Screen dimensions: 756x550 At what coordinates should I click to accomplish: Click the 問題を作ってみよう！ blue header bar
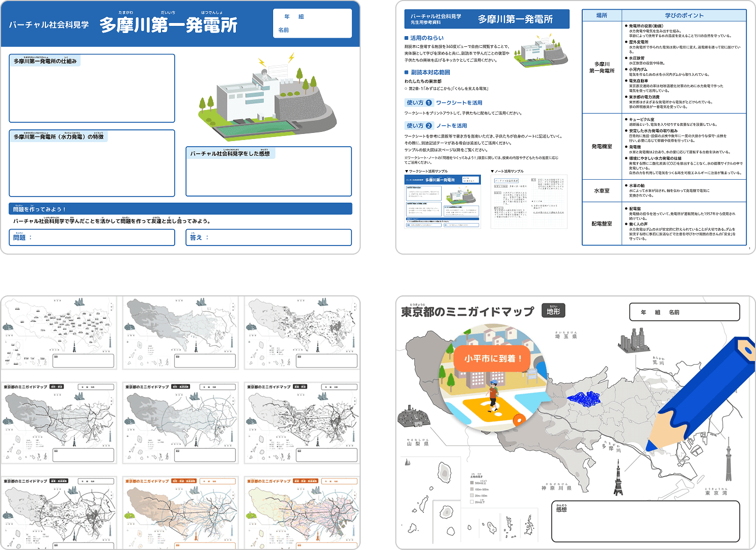[180, 209]
